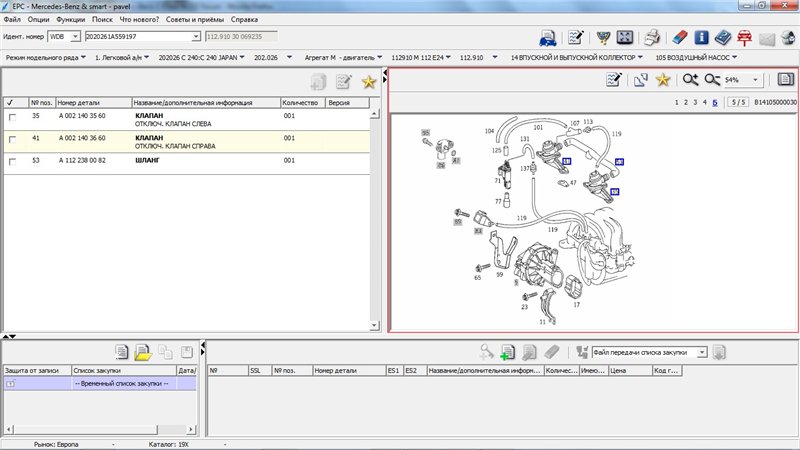Click the vehicle data car icon
The image size is (800, 450).
pos(547,37)
